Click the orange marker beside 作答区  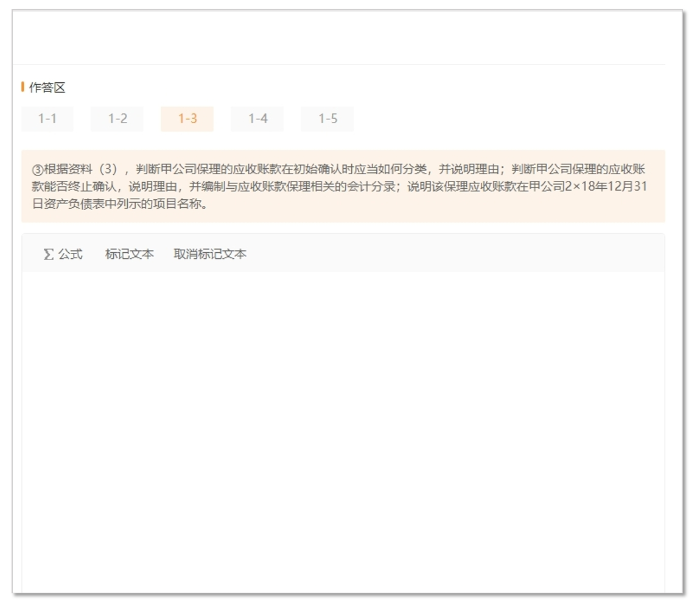23,88
